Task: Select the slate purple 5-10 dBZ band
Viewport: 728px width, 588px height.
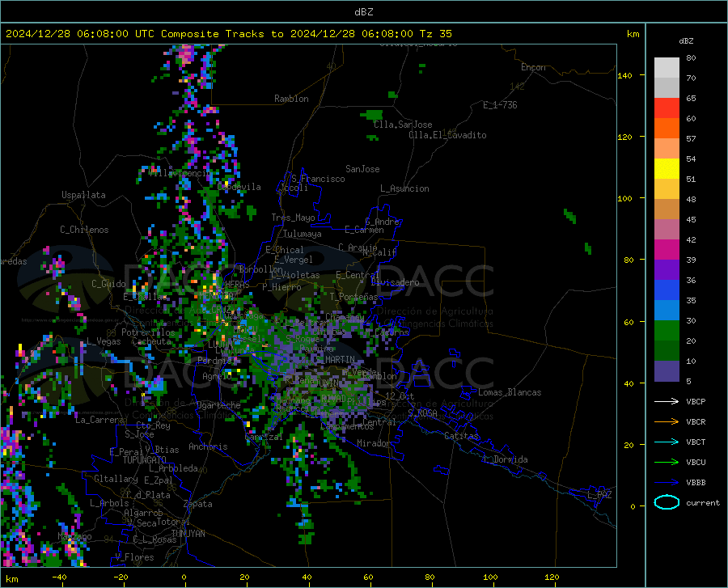Action: (667, 371)
